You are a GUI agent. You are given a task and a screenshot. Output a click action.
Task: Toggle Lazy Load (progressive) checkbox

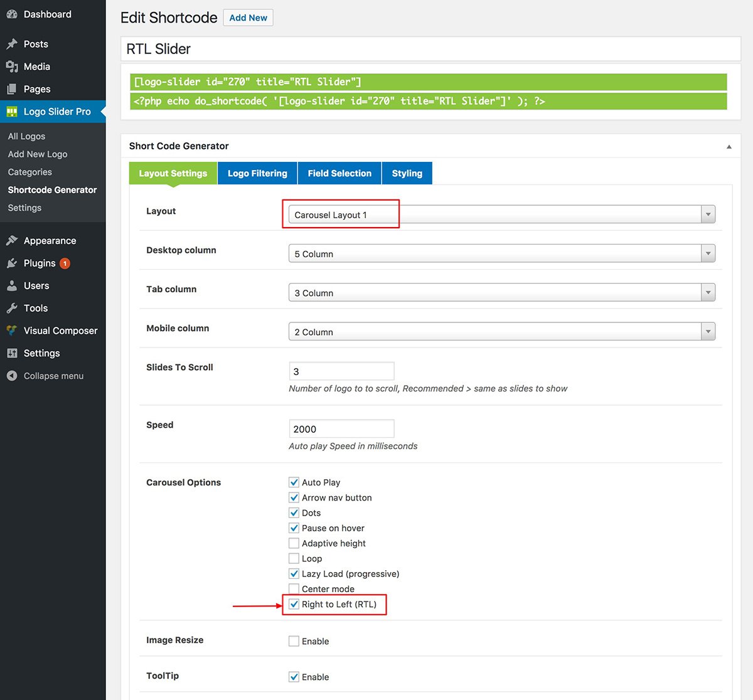[294, 573]
